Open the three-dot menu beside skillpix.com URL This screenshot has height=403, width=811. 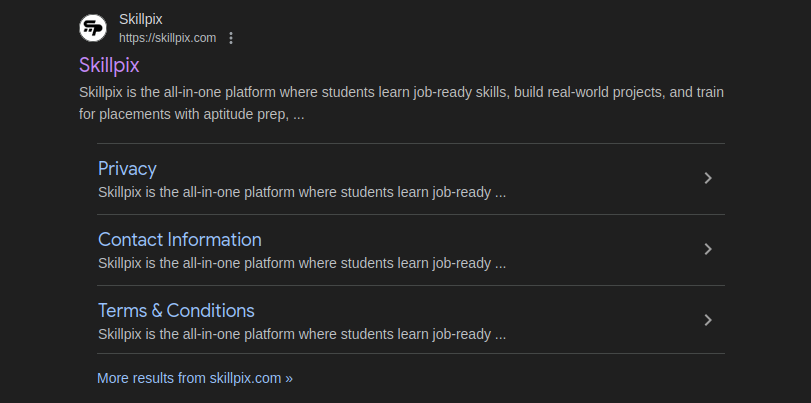click(x=231, y=38)
